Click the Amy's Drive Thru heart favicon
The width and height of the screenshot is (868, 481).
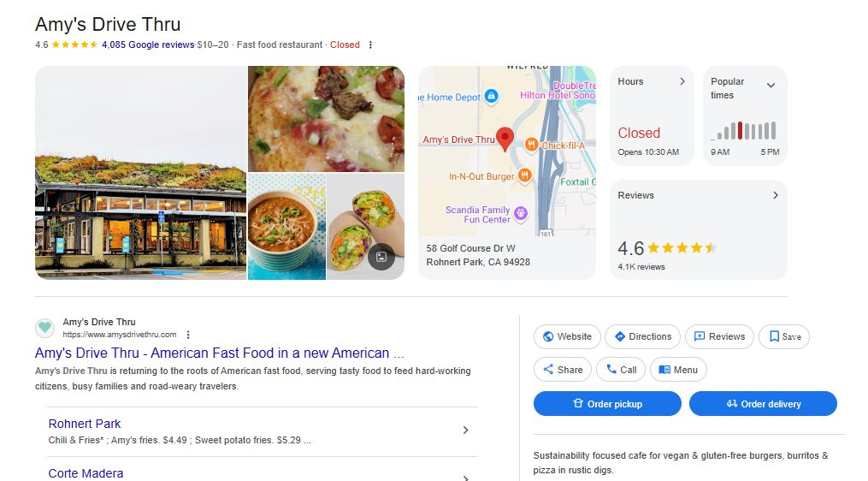[x=44, y=328]
